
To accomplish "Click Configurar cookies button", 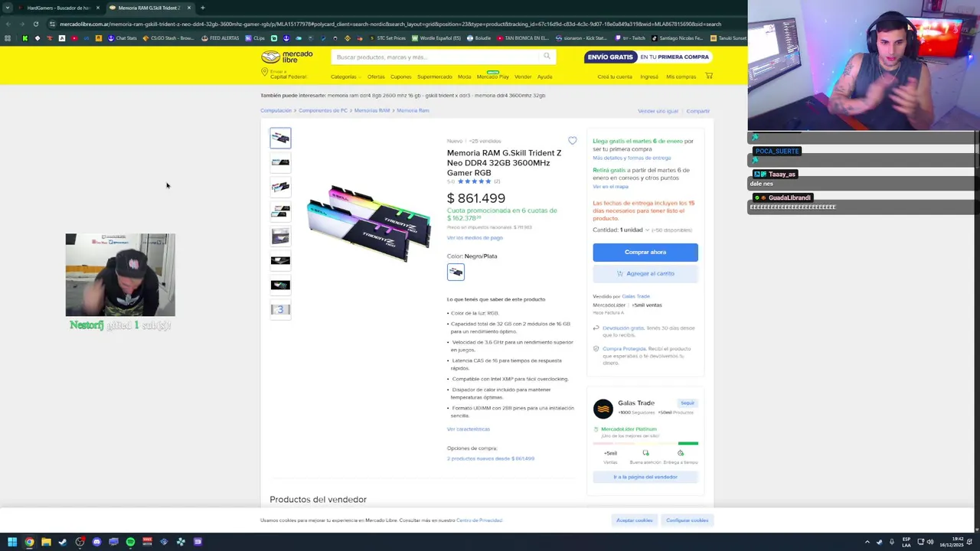I will (x=688, y=520).
